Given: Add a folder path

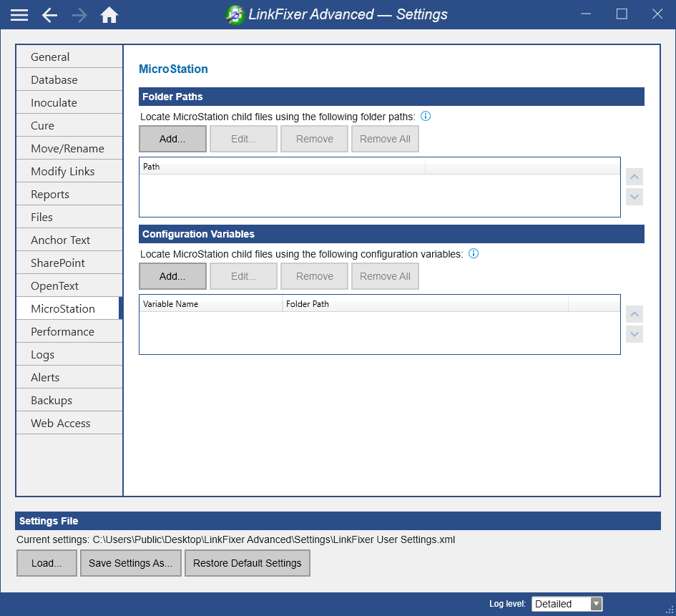Looking at the screenshot, I should [172, 139].
